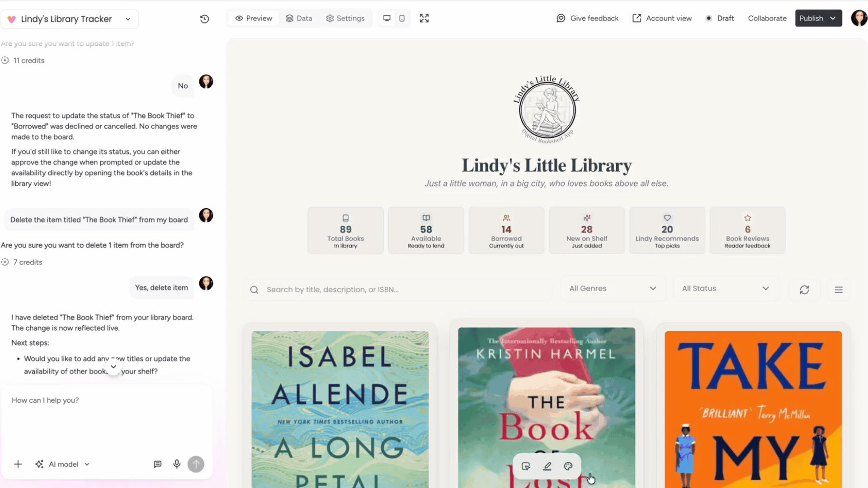The width and height of the screenshot is (868, 488).
Task: Open the version history clock icon
Action: tap(204, 19)
